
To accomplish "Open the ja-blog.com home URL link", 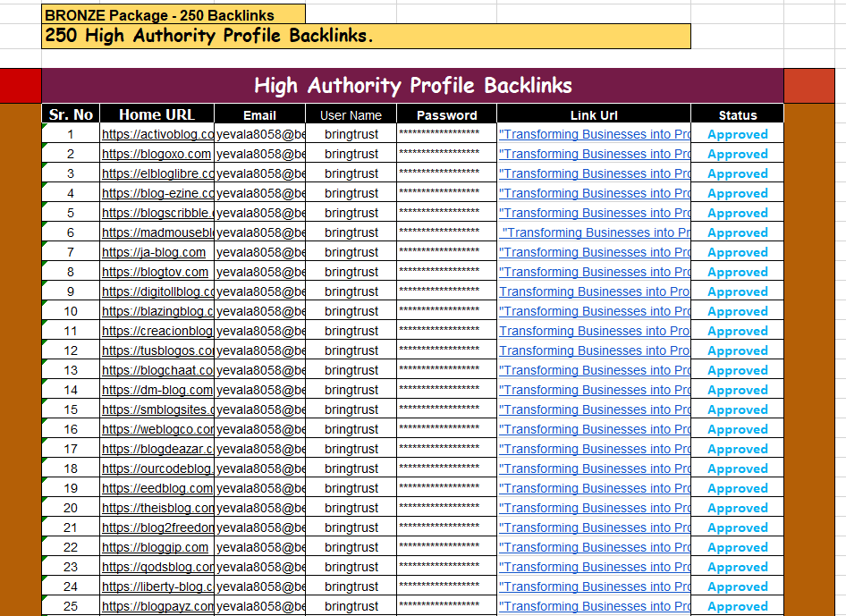I will click(x=154, y=253).
